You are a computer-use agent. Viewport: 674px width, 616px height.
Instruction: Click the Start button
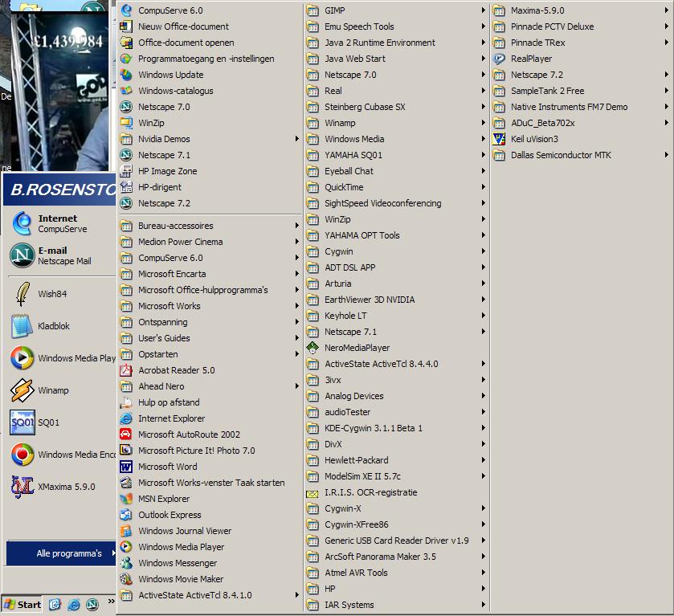coord(22,605)
